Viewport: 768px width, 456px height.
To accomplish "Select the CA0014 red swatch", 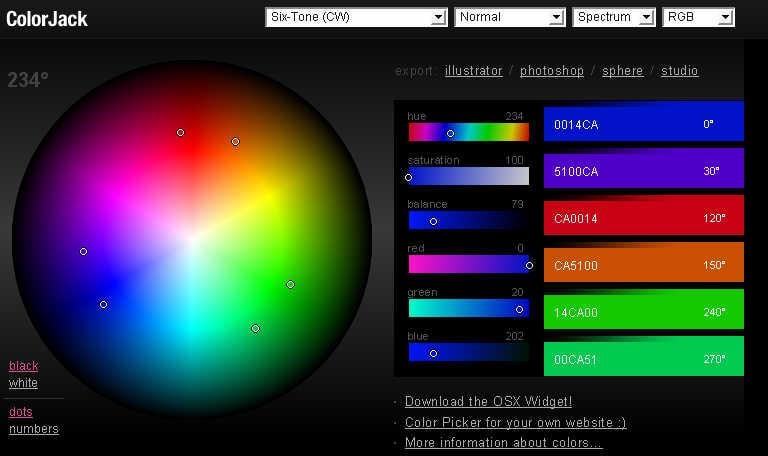I will (644, 215).
